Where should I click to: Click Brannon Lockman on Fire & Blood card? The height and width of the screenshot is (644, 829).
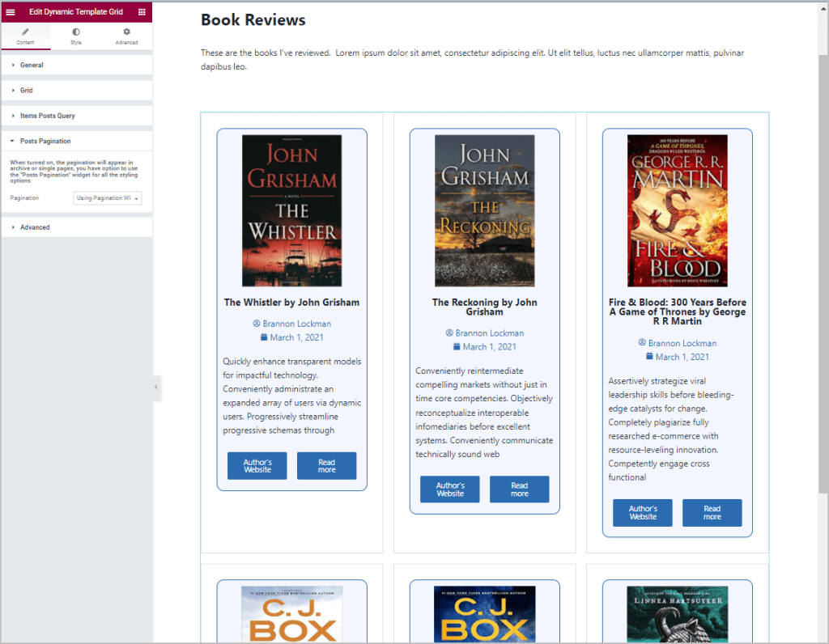click(682, 343)
